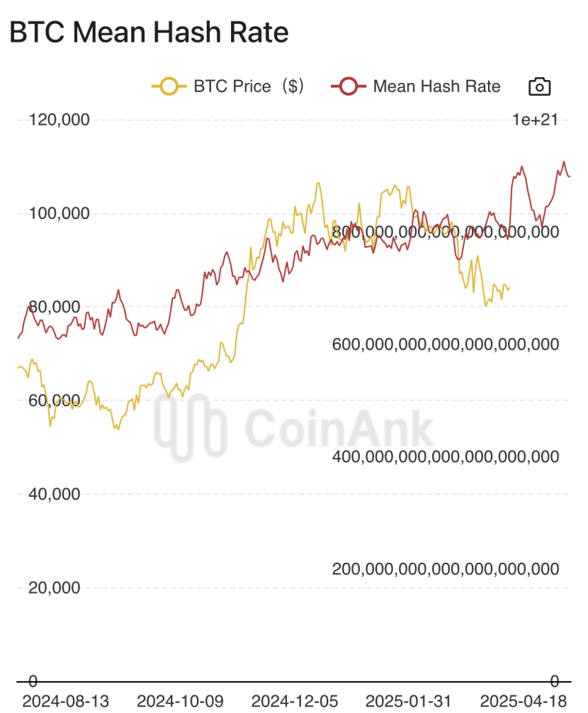Click the red Mean Hash Rate legend marker
588x713 pixels.
[349, 86]
